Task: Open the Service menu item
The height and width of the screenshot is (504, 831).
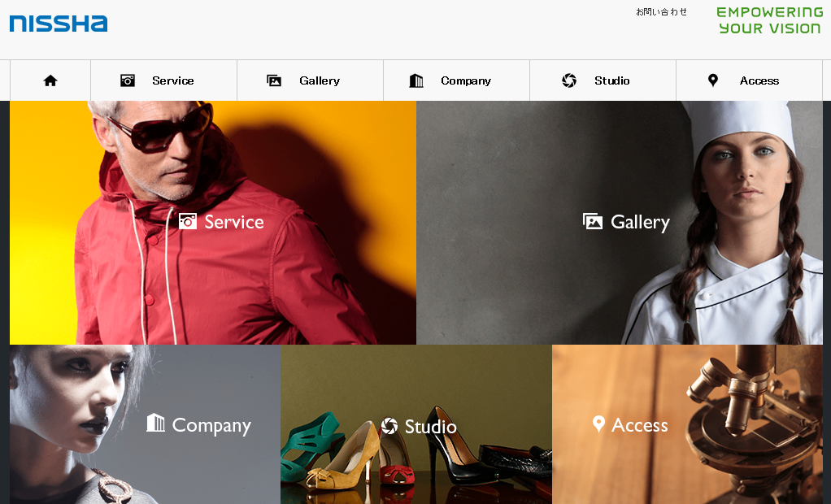Action: click(x=173, y=80)
